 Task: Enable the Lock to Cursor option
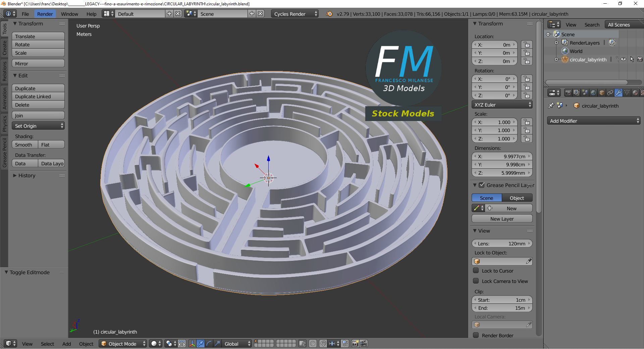476,271
